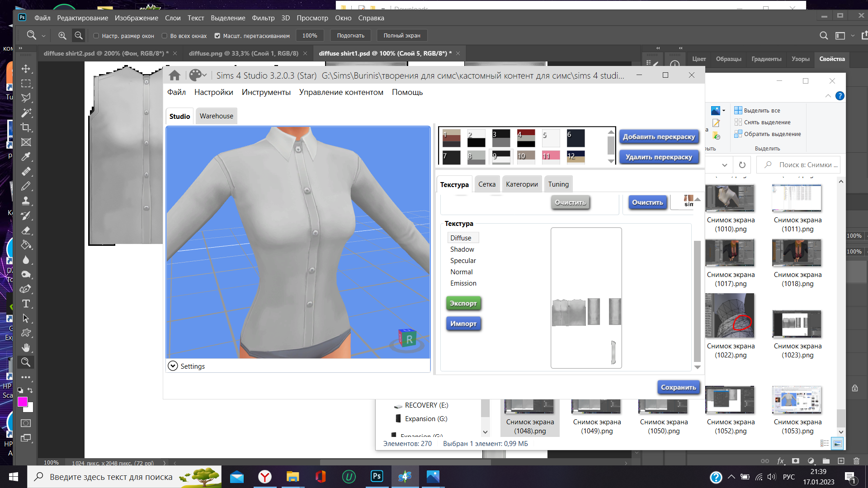Image resolution: width=868 pixels, height=488 pixels.
Task: Choose the Magic Wand tool
Action: click(x=26, y=113)
